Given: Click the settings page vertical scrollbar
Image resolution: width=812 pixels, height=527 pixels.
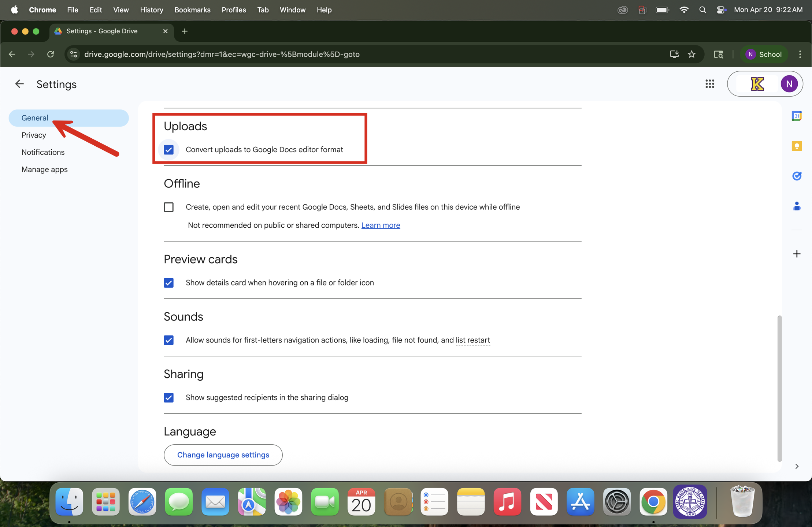Looking at the screenshot, I should click(x=779, y=388).
